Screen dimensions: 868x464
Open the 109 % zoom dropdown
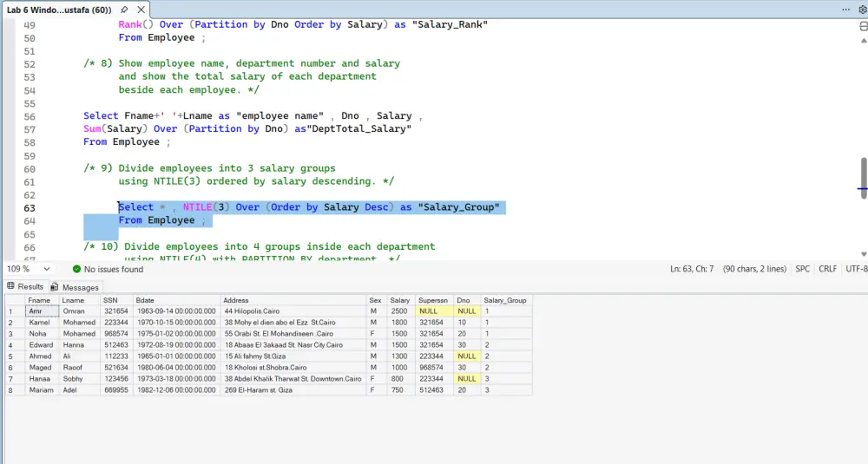click(47, 269)
